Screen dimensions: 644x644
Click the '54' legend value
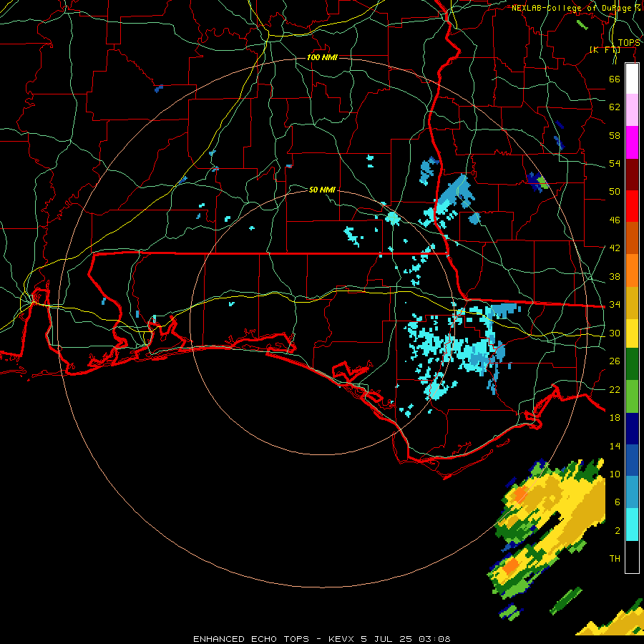pos(615,163)
